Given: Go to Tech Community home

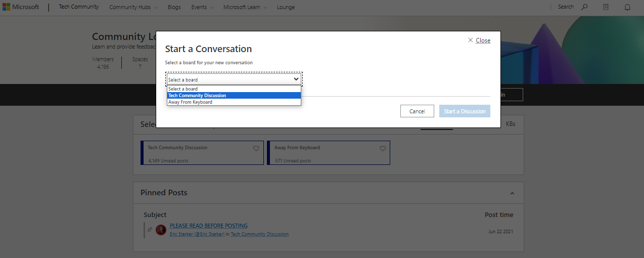Looking at the screenshot, I should click(x=79, y=7).
